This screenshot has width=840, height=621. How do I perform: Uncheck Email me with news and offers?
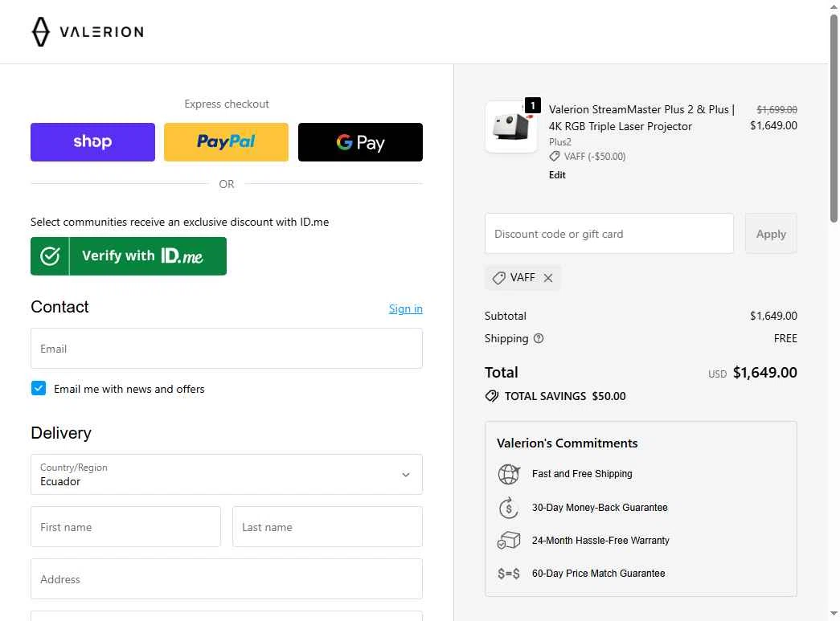pyautogui.click(x=39, y=388)
